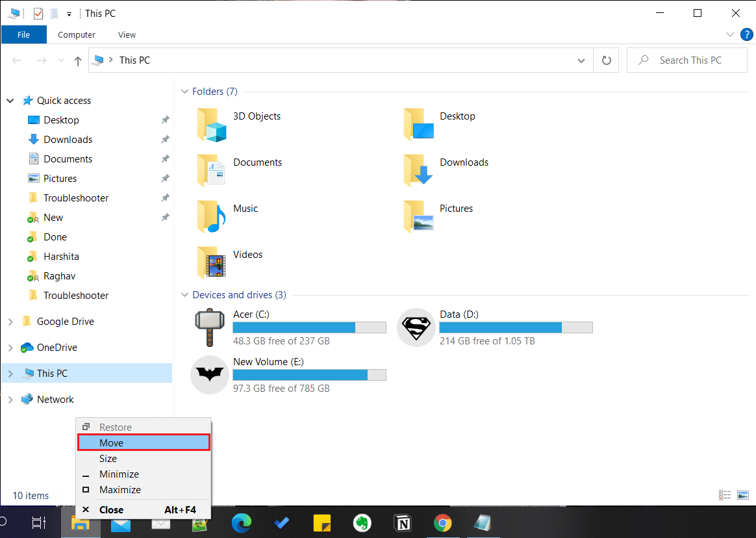756x538 pixels.
Task: Open the Quick Access Toolbar customize menu
Action: click(x=69, y=13)
